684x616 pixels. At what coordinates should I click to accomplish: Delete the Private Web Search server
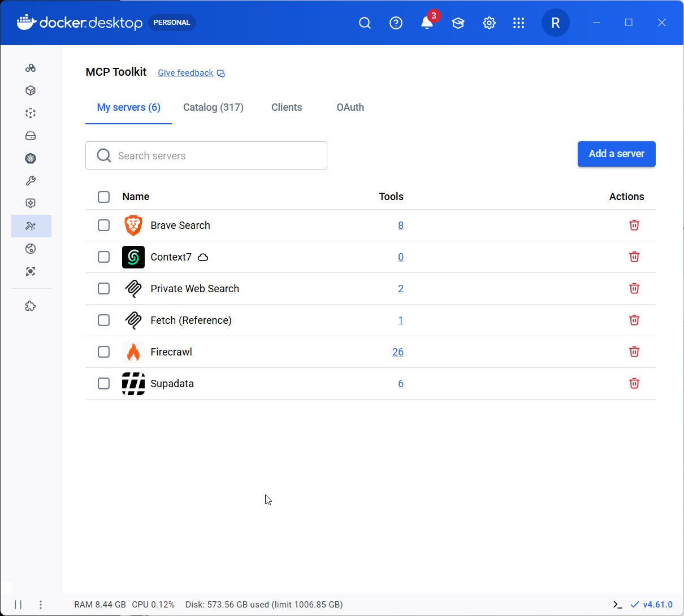[634, 288]
